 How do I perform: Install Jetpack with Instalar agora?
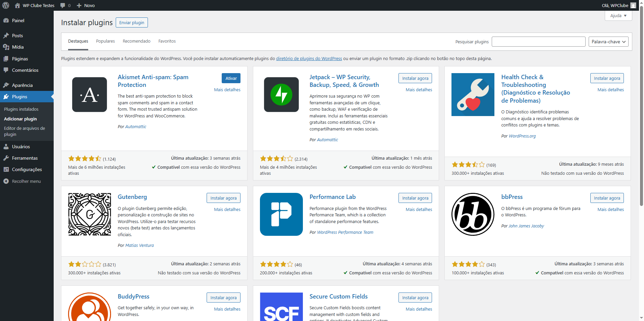tap(415, 78)
